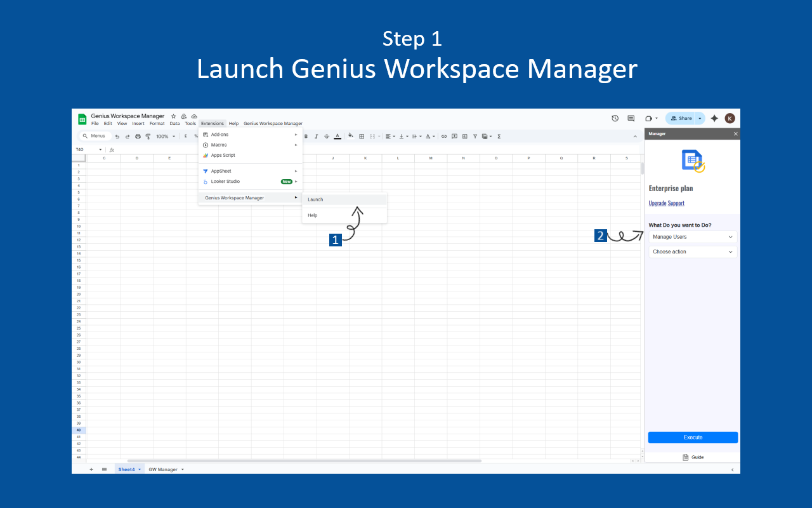Open vertical align dropdown

(403, 137)
